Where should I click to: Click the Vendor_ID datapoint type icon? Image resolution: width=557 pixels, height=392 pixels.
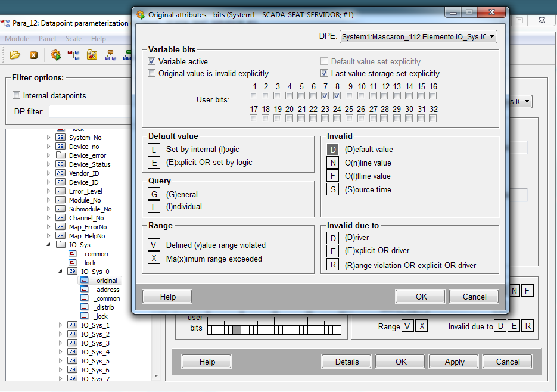(60, 173)
